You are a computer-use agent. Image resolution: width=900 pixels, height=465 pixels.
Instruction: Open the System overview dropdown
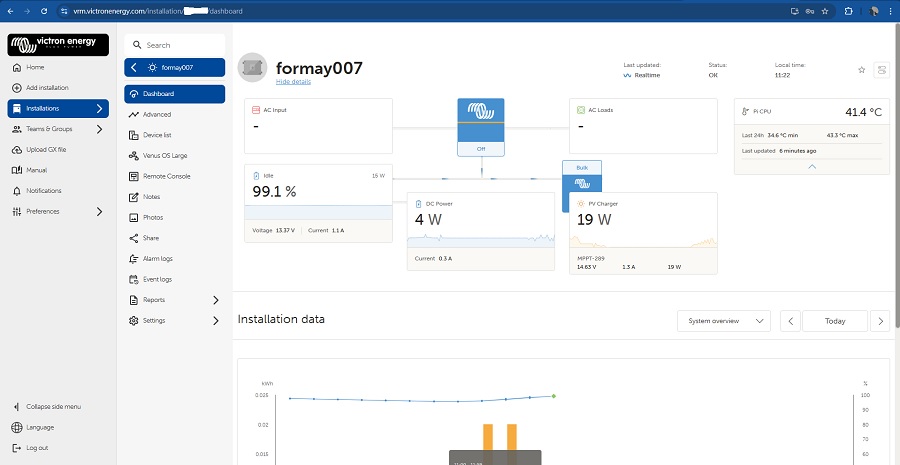tap(723, 321)
